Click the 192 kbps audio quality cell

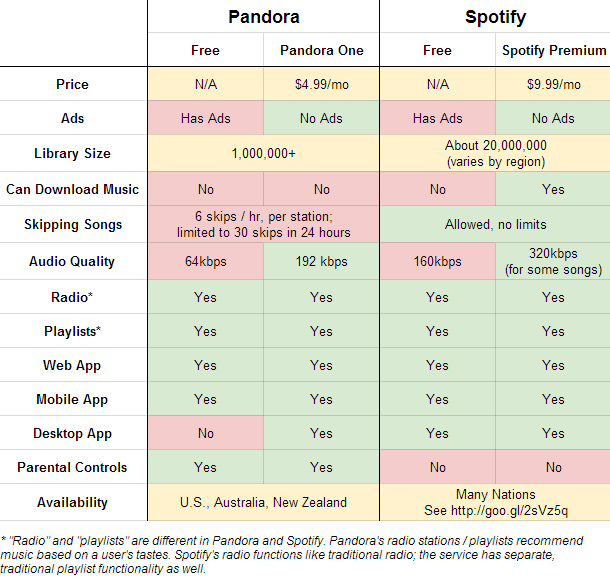(x=321, y=262)
